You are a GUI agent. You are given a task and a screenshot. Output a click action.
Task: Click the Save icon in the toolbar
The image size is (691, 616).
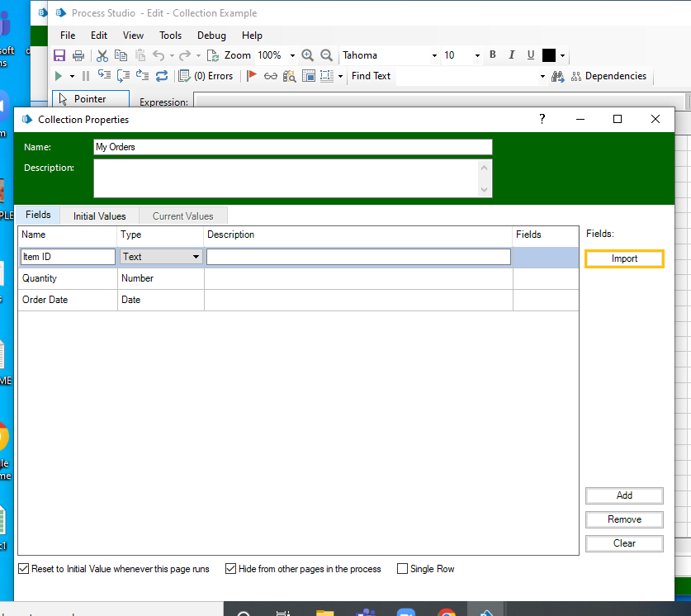pos(59,55)
